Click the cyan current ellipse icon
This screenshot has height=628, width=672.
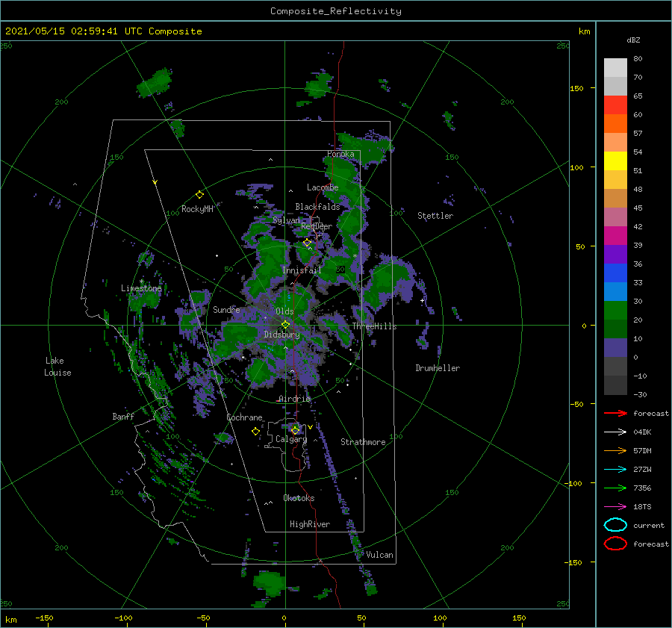tap(615, 525)
